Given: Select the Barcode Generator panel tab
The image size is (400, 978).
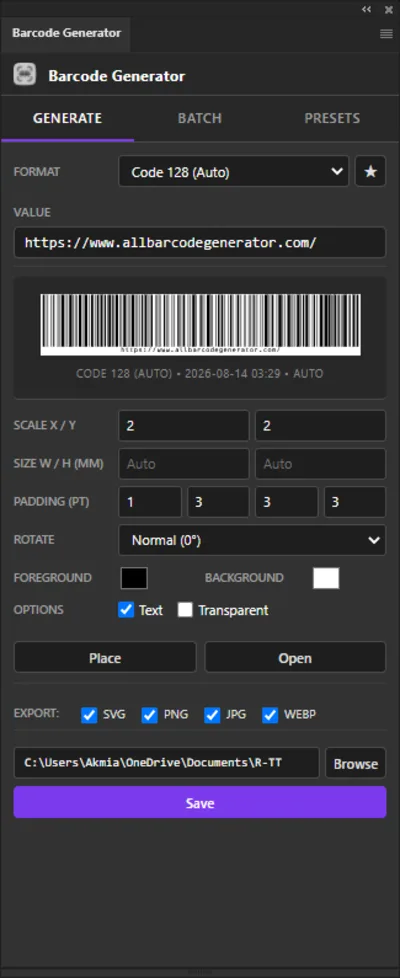Looking at the screenshot, I should [66, 33].
